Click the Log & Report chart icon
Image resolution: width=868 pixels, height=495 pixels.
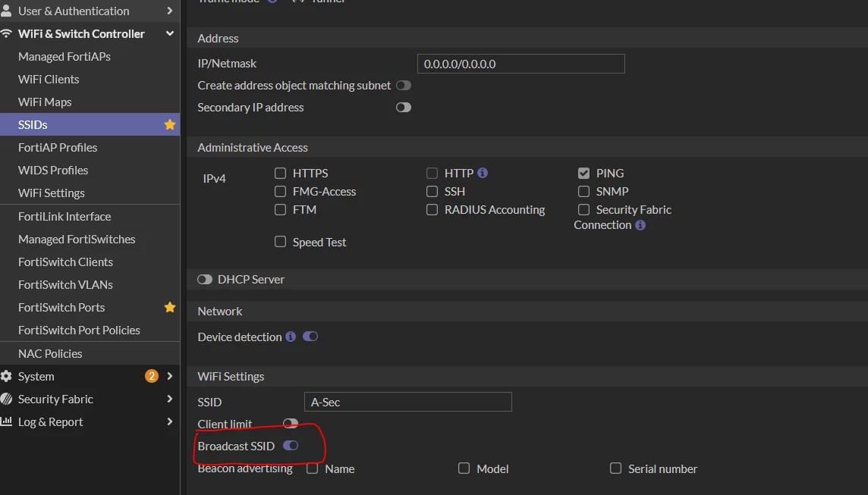pos(6,421)
